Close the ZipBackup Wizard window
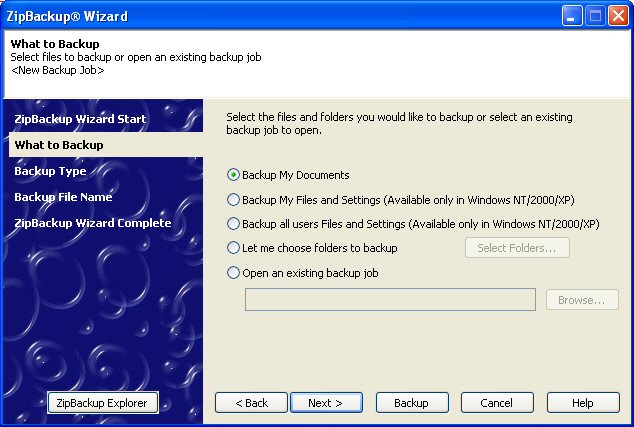 point(619,16)
